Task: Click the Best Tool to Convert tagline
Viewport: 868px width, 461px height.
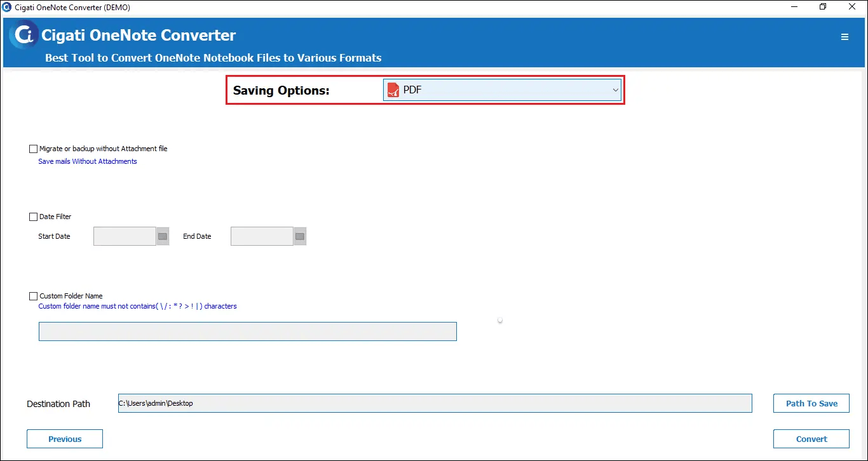Action: pos(214,58)
